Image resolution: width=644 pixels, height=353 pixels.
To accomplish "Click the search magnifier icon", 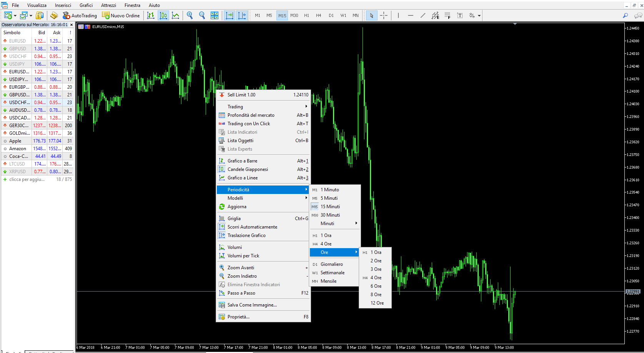I will [626, 15].
